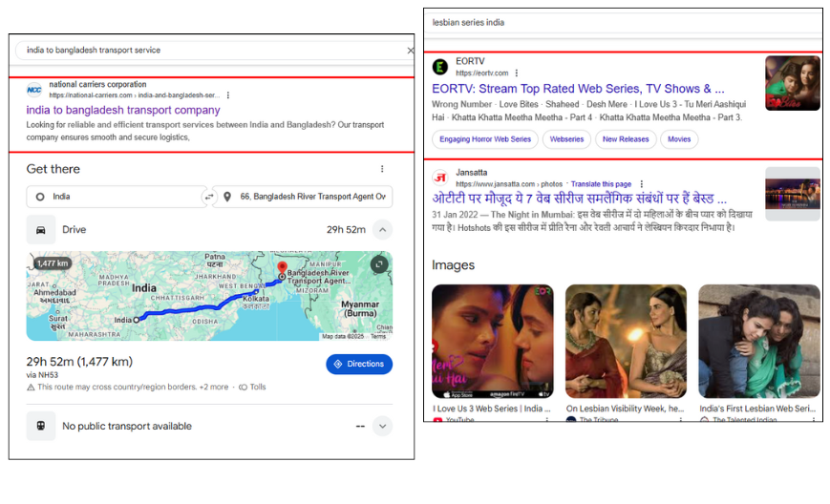Screen dimensions: 830x504
Task: Open the Jansatta result thumbnail
Action: pos(793,194)
